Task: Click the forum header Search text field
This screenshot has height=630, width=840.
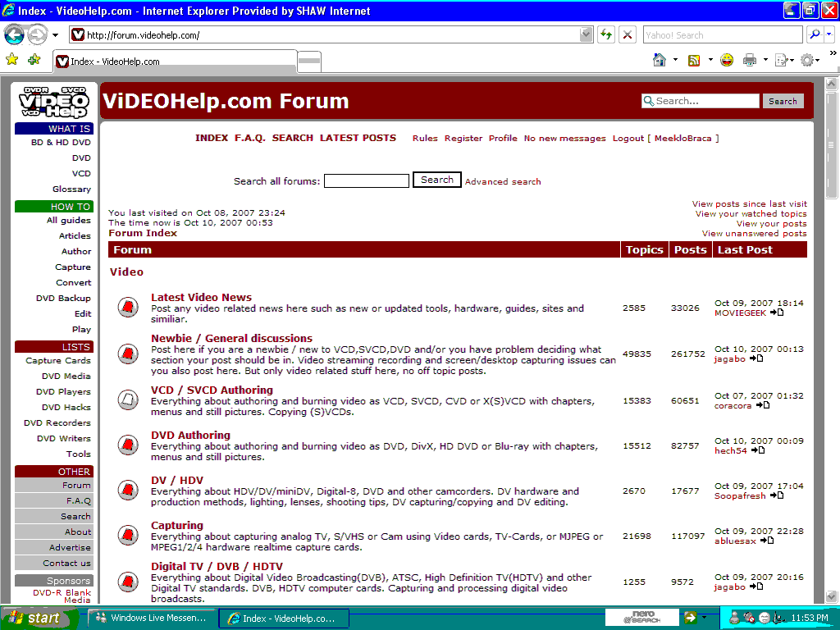Action: pos(701,101)
